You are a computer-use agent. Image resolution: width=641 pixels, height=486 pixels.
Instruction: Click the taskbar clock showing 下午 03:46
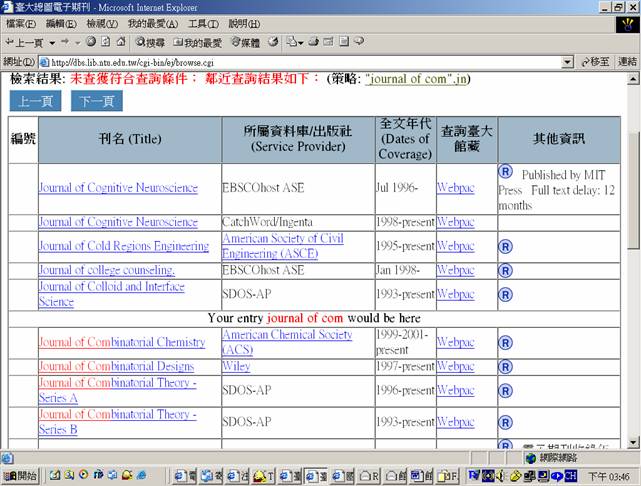coord(608,476)
